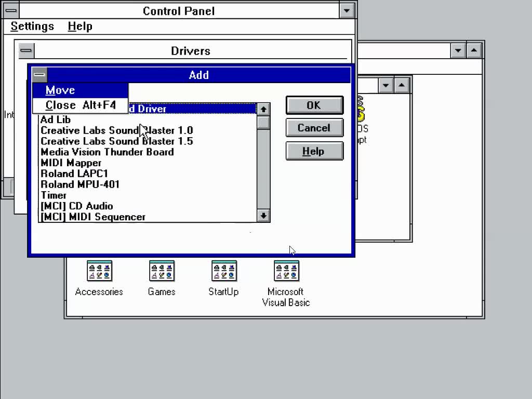The image size is (532, 399).
Task: Click the Help button in Add dialog
Action: click(314, 151)
